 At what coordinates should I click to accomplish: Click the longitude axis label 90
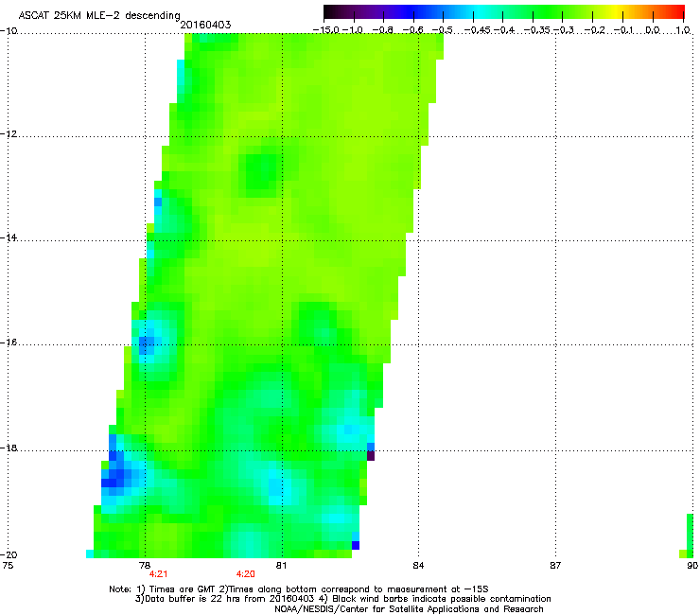pos(692,566)
